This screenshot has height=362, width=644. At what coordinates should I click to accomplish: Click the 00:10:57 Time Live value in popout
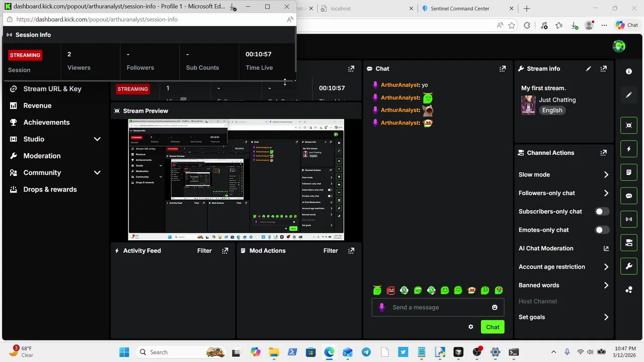258,54
